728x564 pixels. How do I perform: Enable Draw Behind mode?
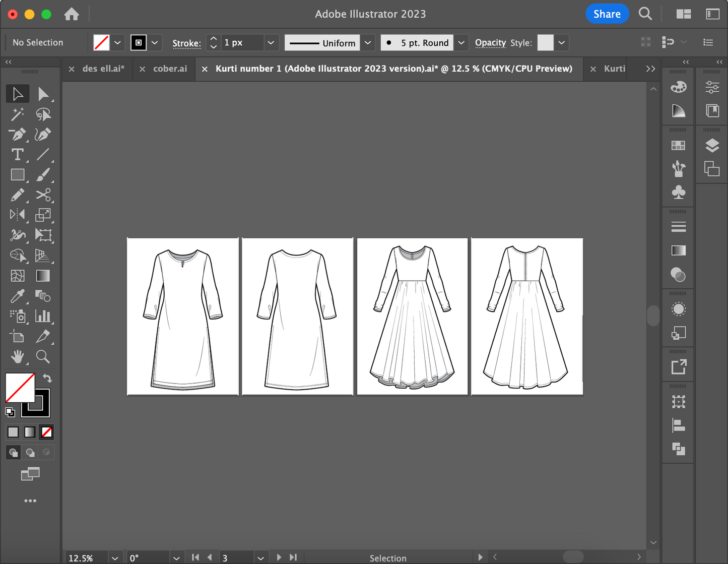tap(30, 452)
